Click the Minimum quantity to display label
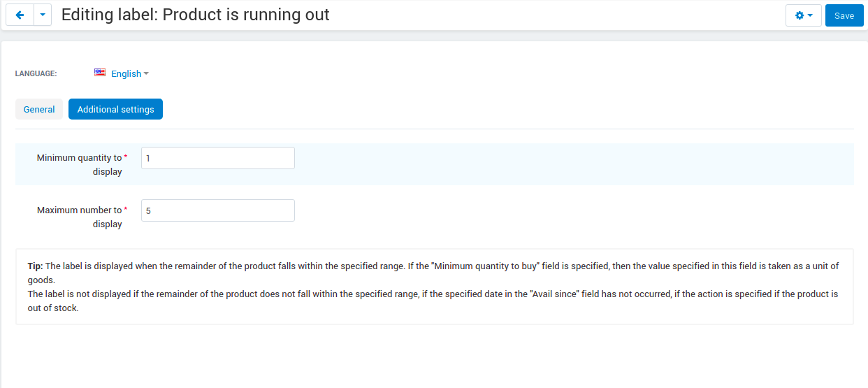 (79, 164)
